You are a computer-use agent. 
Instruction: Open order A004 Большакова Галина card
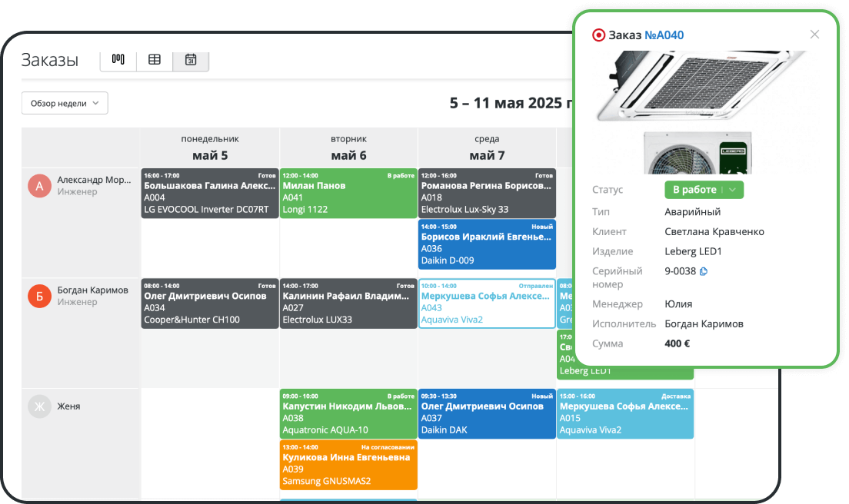[210, 194]
